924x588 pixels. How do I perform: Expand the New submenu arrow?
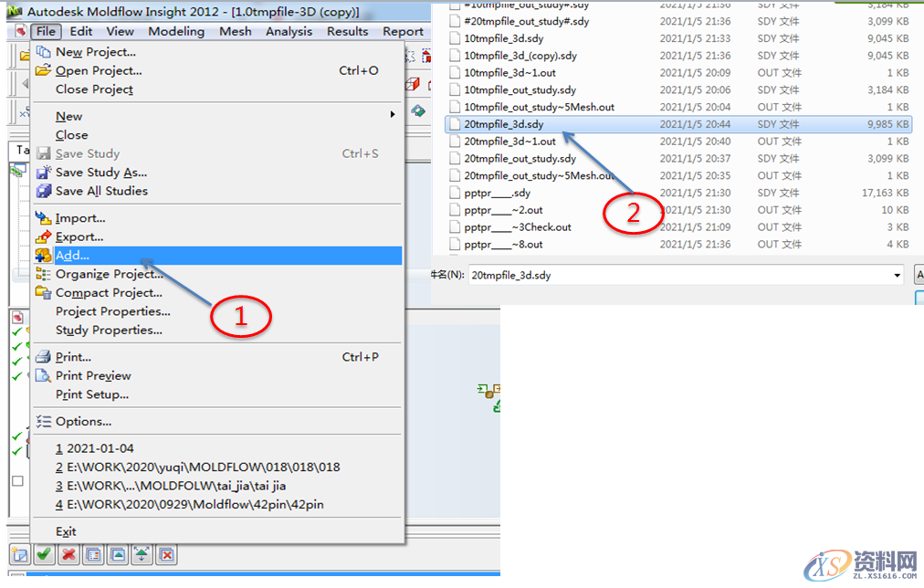(393, 115)
